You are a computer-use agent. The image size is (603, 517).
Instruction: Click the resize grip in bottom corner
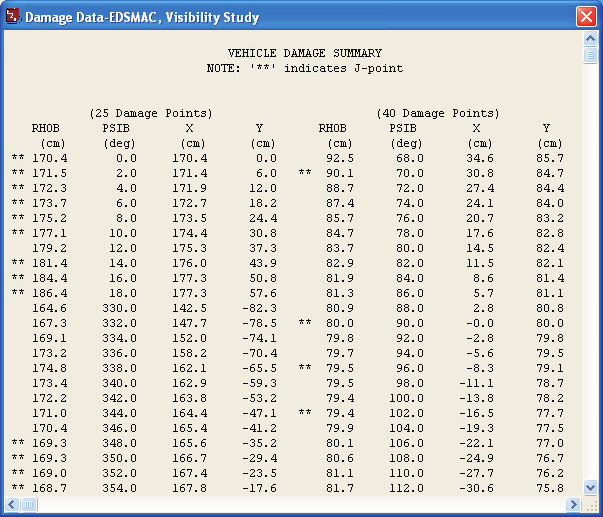coord(590,504)
